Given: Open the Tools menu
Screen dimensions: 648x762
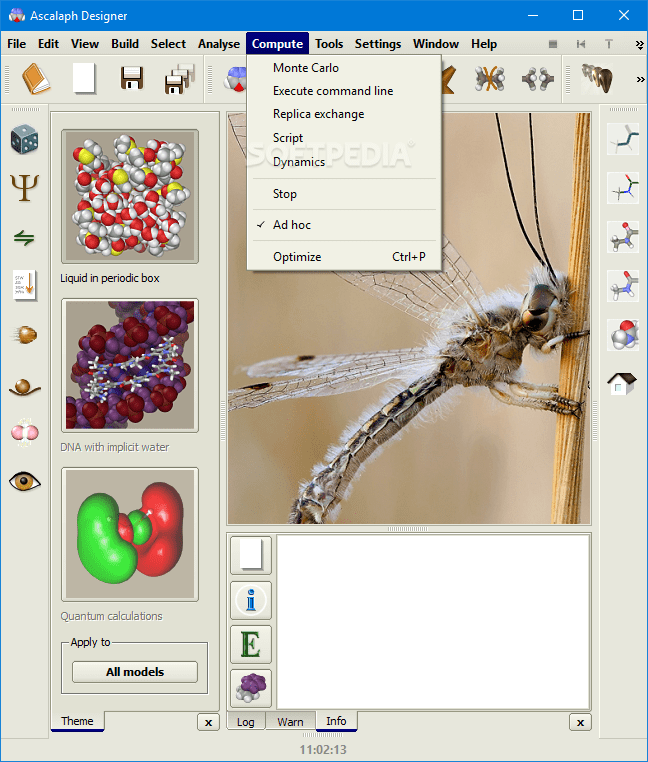Looking at the screenshot, I should pos(329,44).
